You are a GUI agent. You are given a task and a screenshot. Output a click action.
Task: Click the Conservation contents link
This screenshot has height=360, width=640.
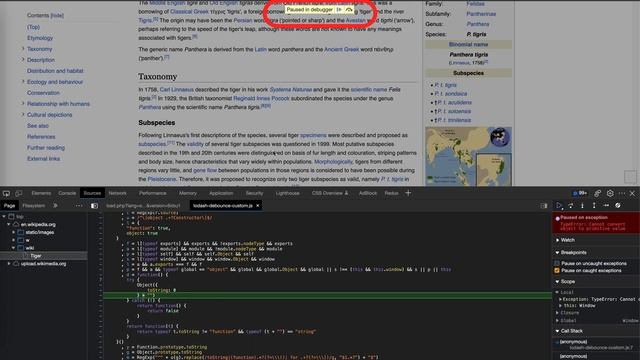(x=43, y=93)
